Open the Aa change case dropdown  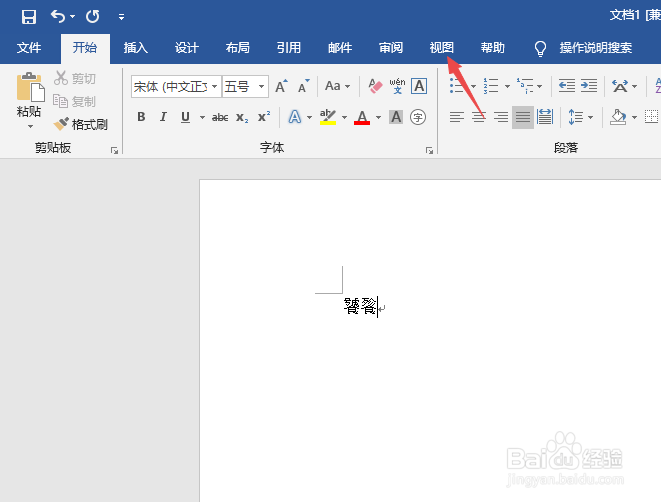pos(337,86)
